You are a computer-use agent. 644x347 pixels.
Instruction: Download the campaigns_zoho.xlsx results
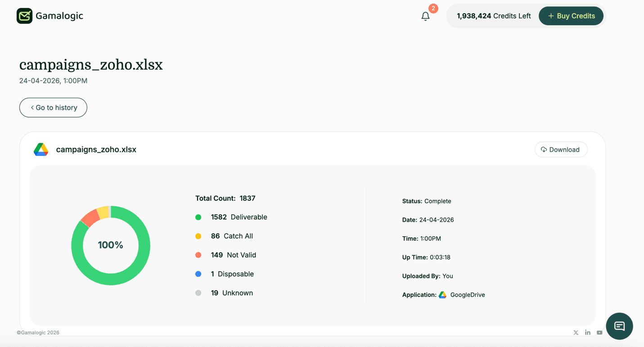(x=561, y=149)
